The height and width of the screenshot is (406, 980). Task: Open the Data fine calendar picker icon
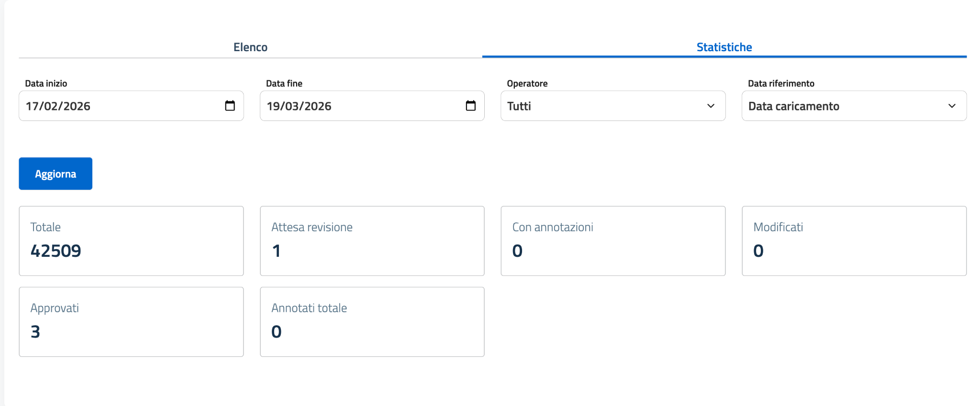click(470, 106)
